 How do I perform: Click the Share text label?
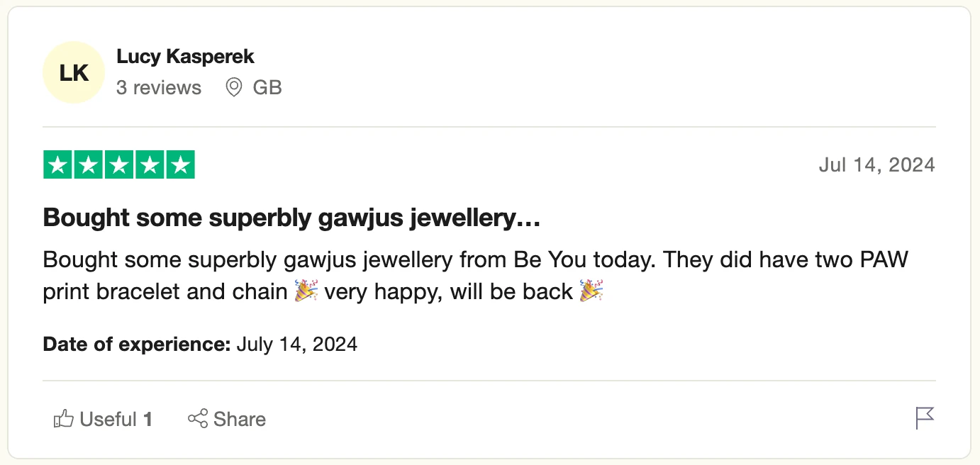[240, 419]
